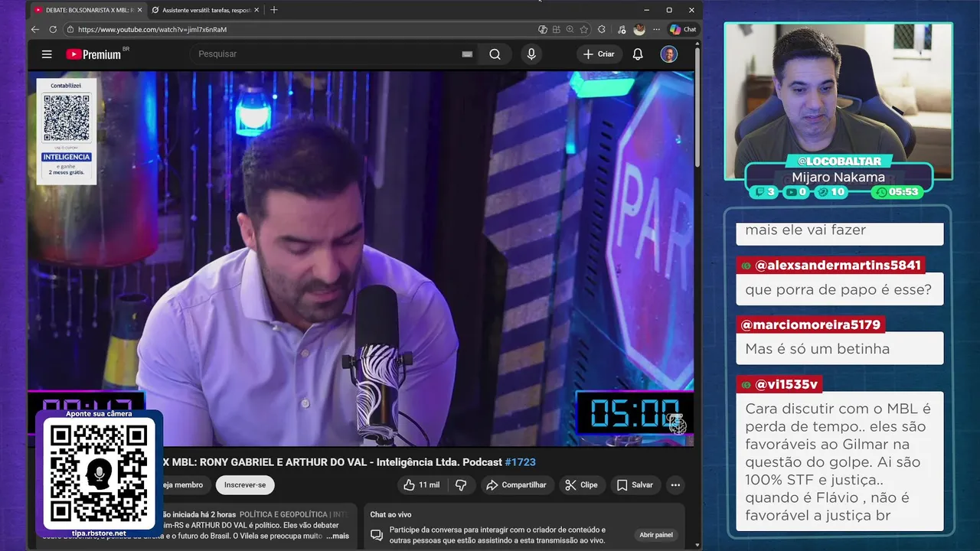Click username @vi1535v in overlay chat

(x=786, y=384)
